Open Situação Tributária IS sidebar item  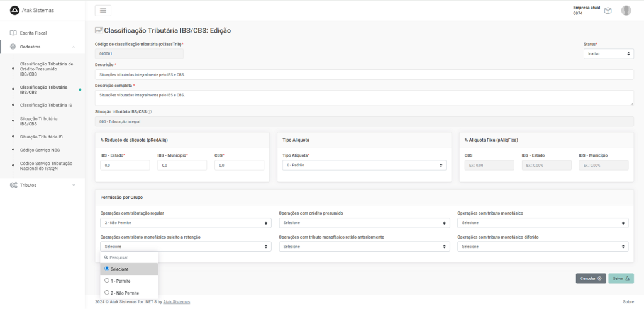[41, 137]
